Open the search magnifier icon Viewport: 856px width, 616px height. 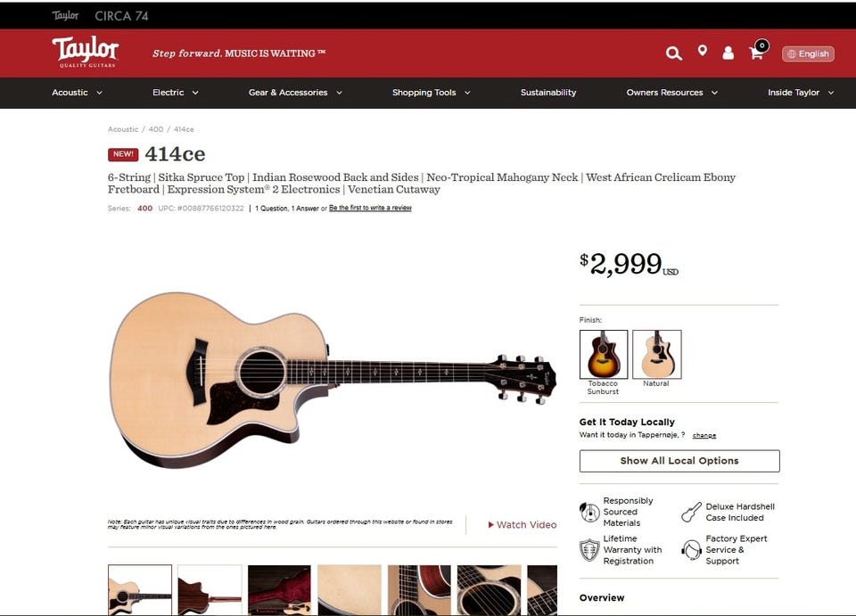click(674, 53)
